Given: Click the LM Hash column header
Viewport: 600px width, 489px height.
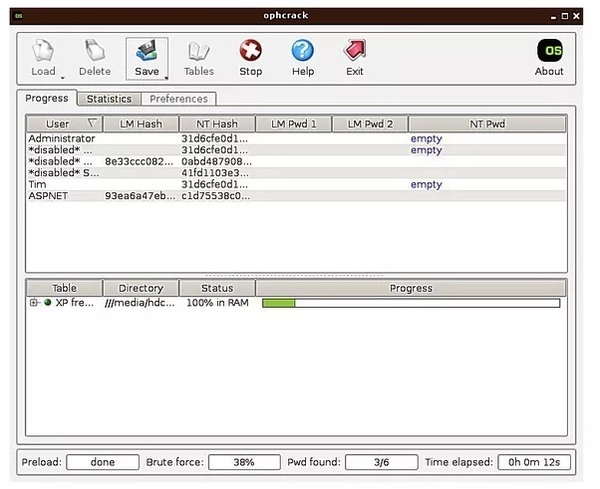Looking at the screenshot, I should [x=141, y=124].
